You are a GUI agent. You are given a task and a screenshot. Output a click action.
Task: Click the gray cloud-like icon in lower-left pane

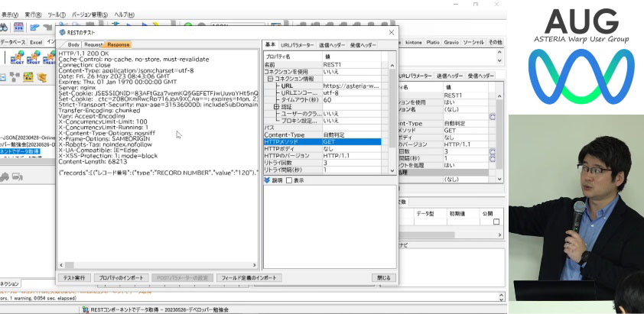point(4,177)
